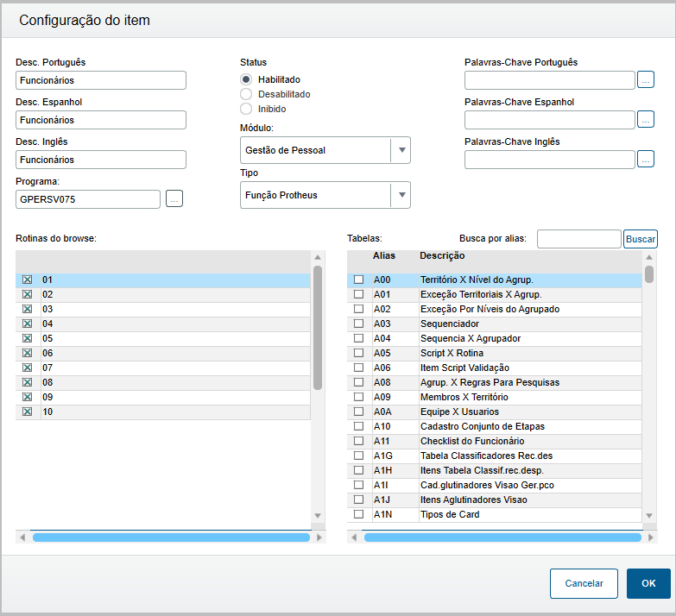Open Palavras-Chave Português ellipsis button

pyautogui.click(x=646, y=80)
